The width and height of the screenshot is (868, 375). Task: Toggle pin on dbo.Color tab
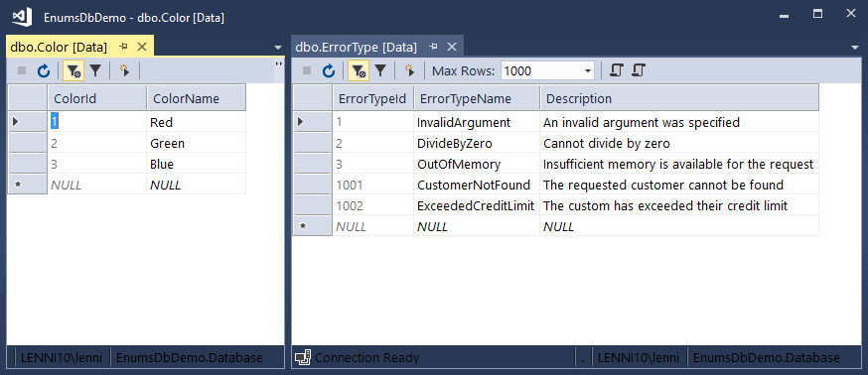[123, 47]
